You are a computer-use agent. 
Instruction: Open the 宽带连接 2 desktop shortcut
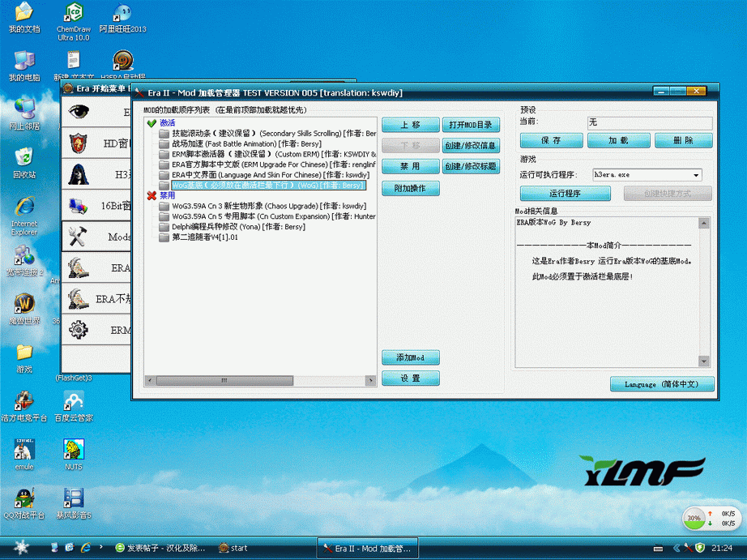[24, 261]
